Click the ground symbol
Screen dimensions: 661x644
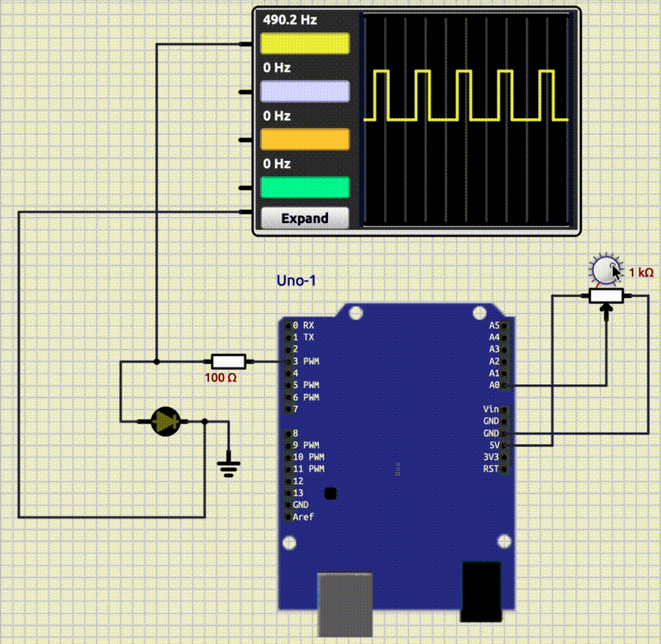[228, 468]
